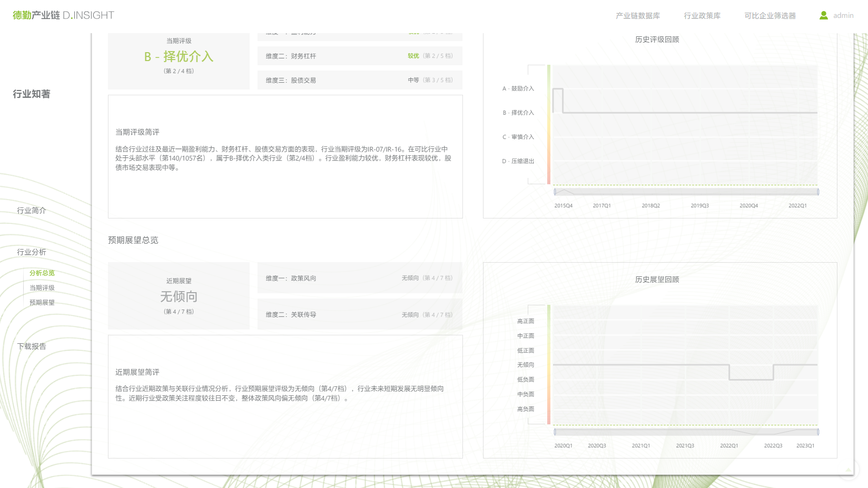This screenshot has width=868, height=488.
Task: Select the 当期评级 sidebar sub-item
Action: (x=42, y=288)
